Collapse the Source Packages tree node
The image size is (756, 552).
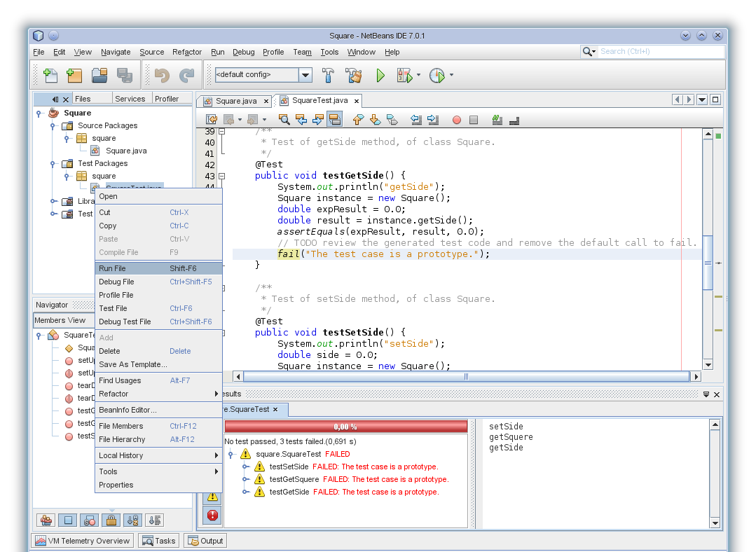coord(53,126)
